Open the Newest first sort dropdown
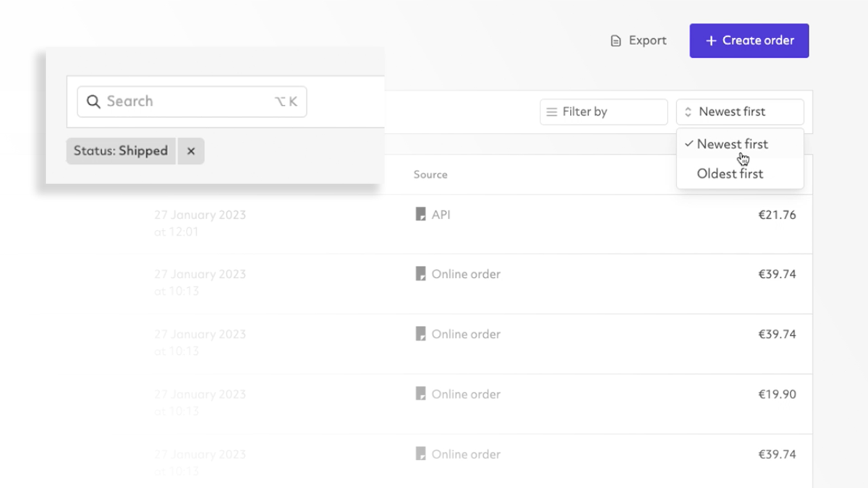The height and width of the screenshot is (488, 868). click(739, 111)
